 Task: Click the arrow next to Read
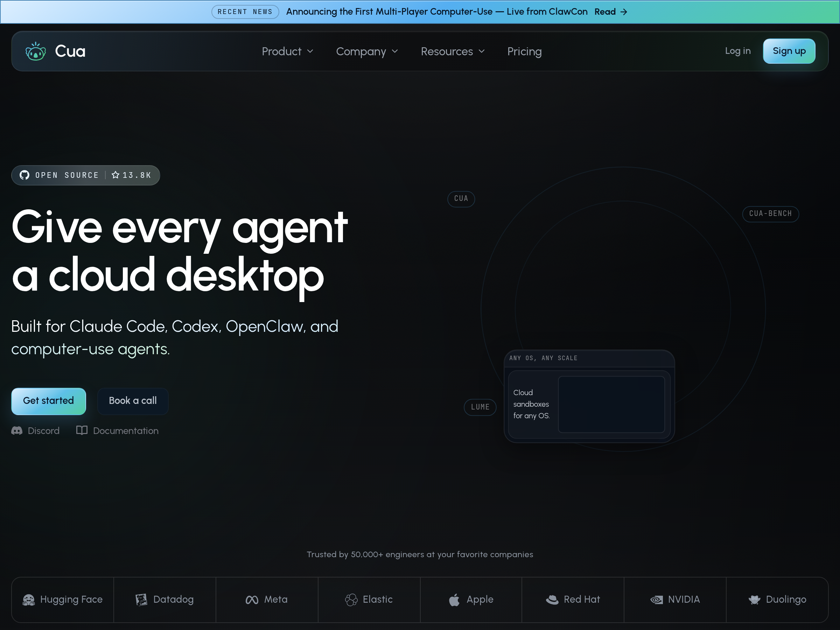[624, 12]
